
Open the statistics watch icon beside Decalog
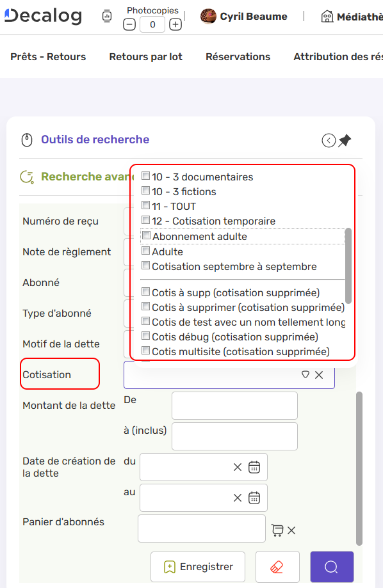point(107,16)
